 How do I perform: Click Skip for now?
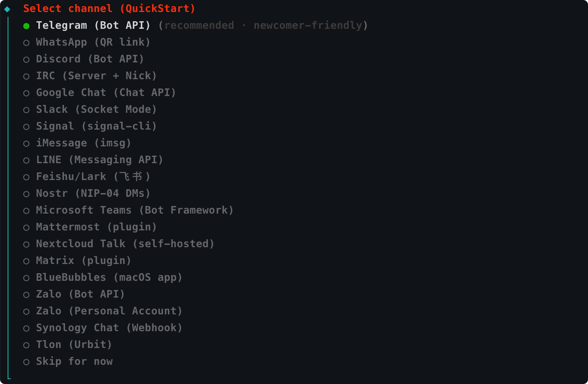pyautogui.click(x=26, y=362)
